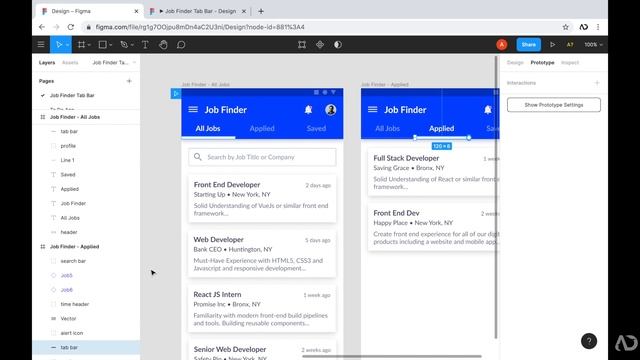
Task: Switch to Job Finder Tab Bar browser tab
Action: coord(198,11)
